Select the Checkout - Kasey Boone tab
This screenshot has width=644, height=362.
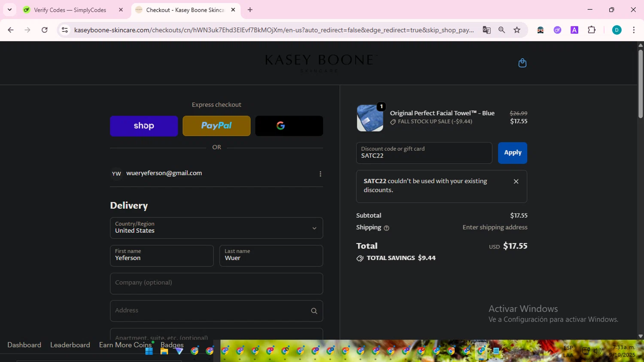tap(185, 10)
